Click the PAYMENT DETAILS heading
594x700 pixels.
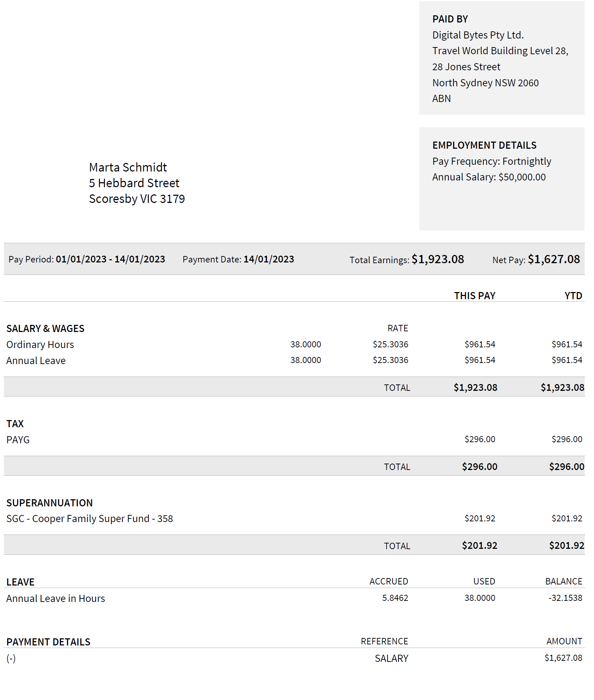tap(49, 642)
